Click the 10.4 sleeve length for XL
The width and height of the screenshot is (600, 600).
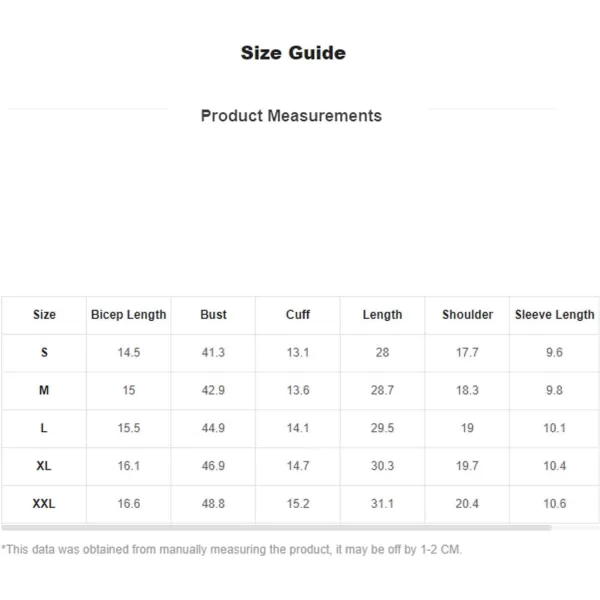(x=554, y=466)
